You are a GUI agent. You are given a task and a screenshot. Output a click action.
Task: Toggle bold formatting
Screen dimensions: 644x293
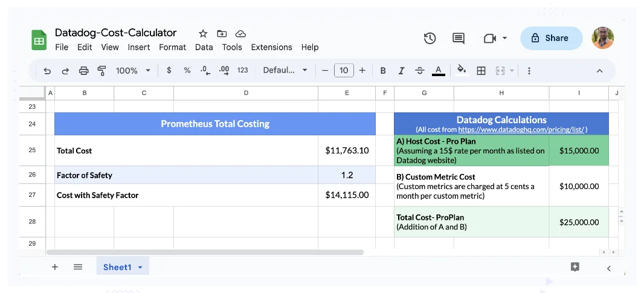(383, 71)
